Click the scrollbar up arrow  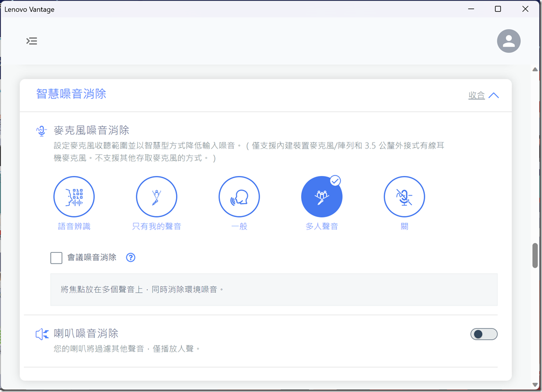tap(535, 70)
